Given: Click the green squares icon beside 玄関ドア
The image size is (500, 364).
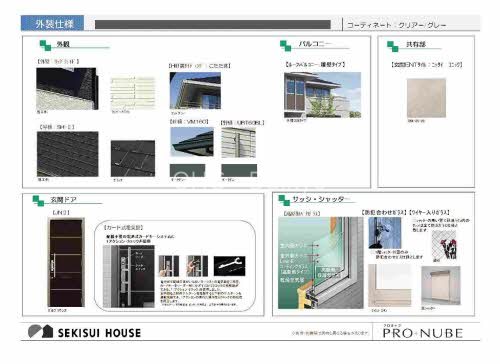Looking at the screenshot, I should pos(38,201).
